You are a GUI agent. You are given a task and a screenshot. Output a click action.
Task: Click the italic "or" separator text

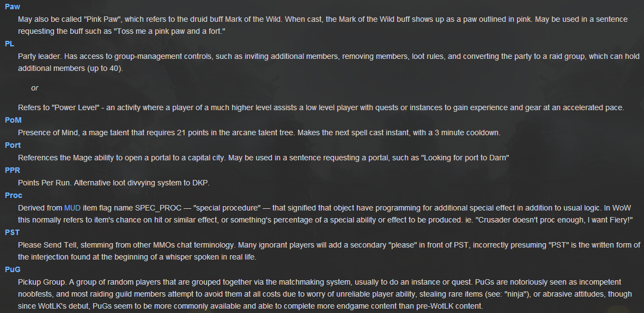tap(35, 88)
